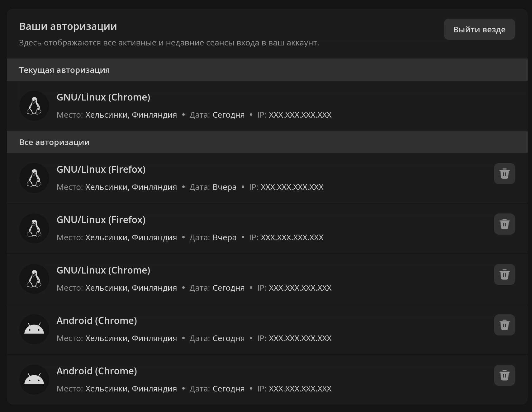Screen dimensions: 532x412
Task: Click the "Ваши авторизации" page title
Action: (x=68, y=26)
